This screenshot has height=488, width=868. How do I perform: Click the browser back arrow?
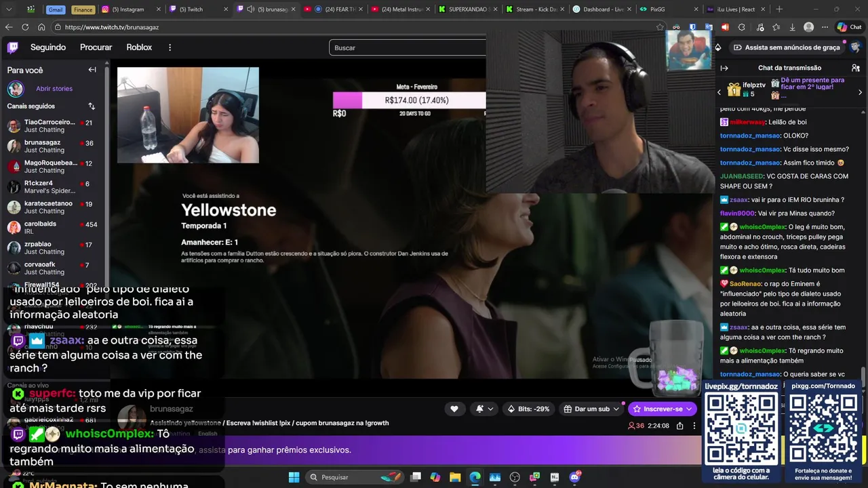pos(9,27)
